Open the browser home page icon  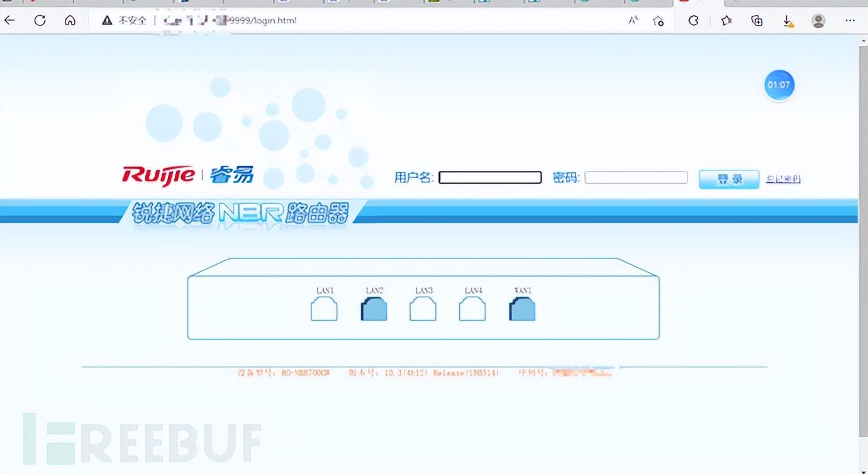70,21
